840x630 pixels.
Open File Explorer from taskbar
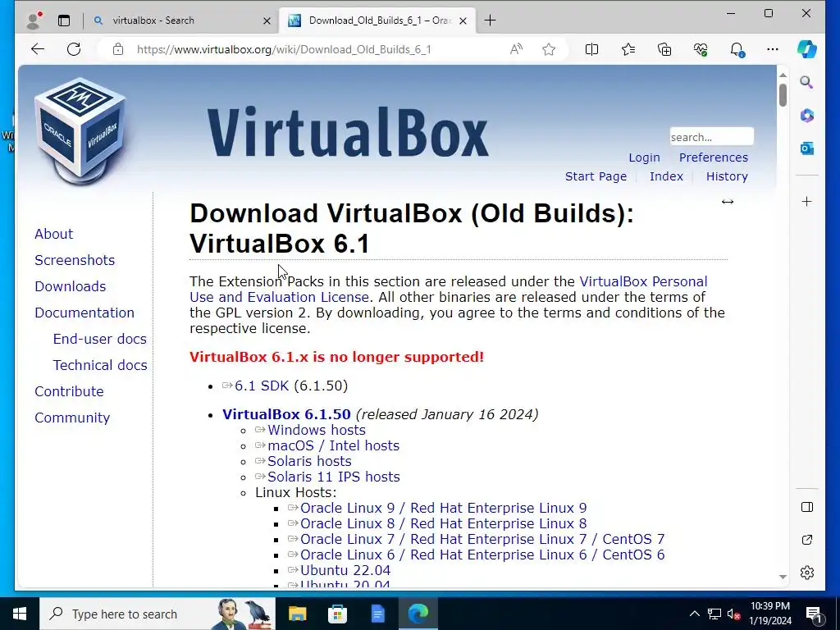297,614
